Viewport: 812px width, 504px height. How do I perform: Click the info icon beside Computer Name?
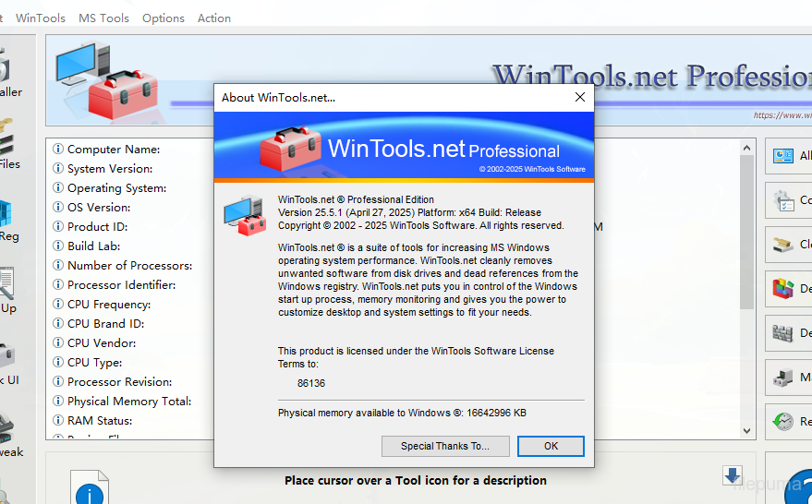tap(58, 149)
